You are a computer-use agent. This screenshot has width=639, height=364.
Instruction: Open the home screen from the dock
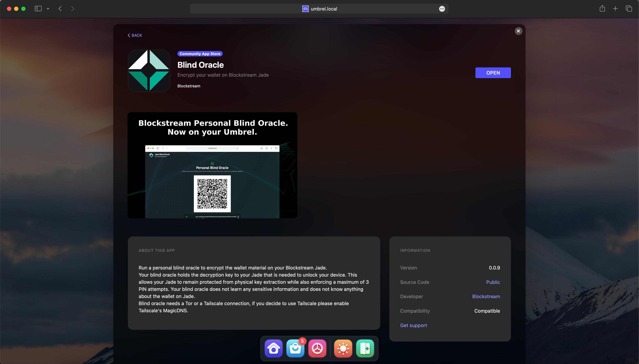pos(273,348)
